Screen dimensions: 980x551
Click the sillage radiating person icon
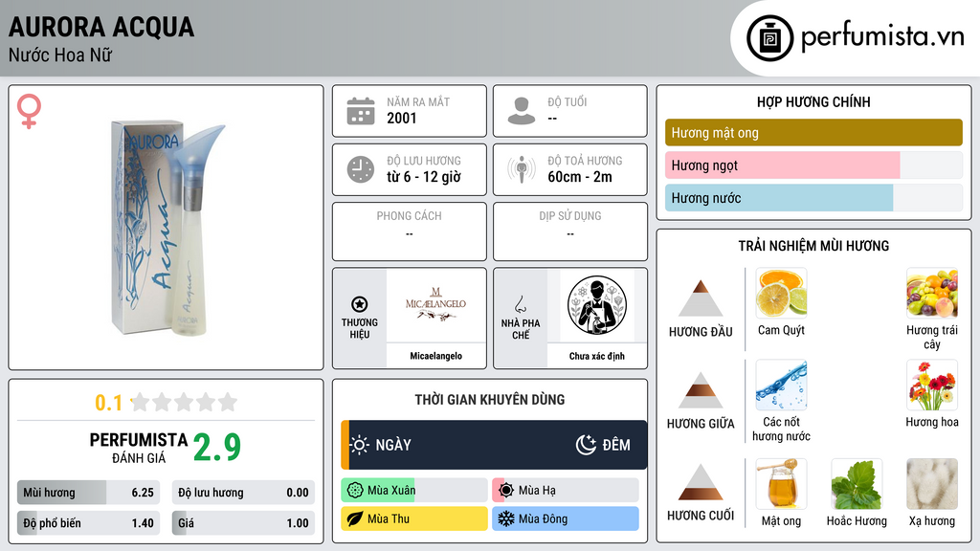pos(522,169)
